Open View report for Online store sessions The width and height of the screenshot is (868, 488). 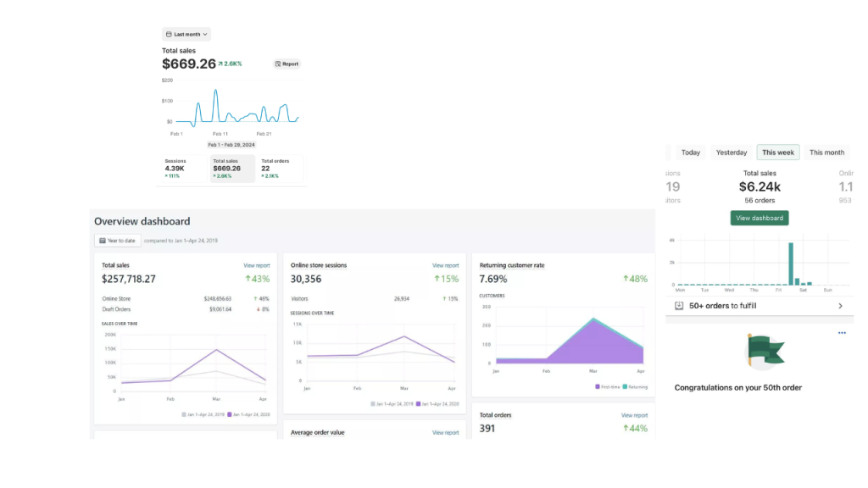tap(445, 265)
